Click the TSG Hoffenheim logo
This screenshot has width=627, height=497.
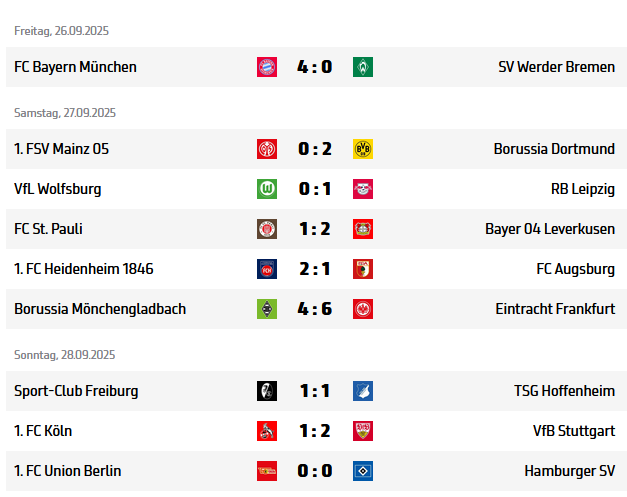tap(362, 391)
